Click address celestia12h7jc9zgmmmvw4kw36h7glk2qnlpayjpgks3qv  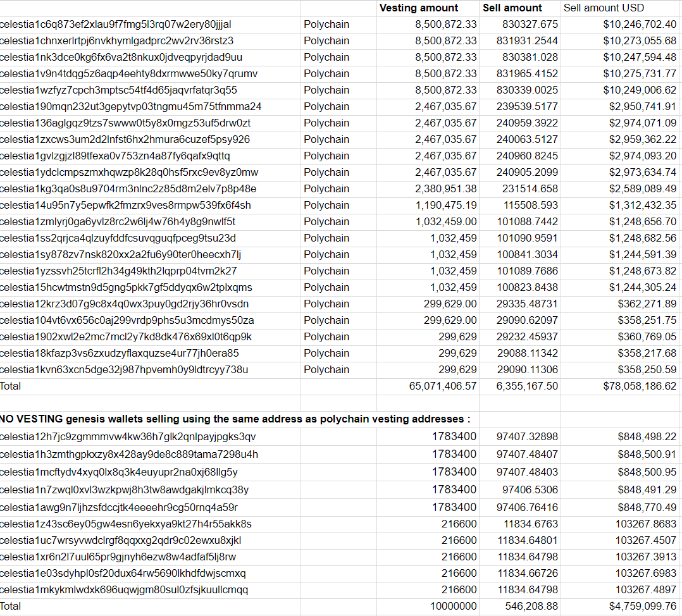point(128,437)
